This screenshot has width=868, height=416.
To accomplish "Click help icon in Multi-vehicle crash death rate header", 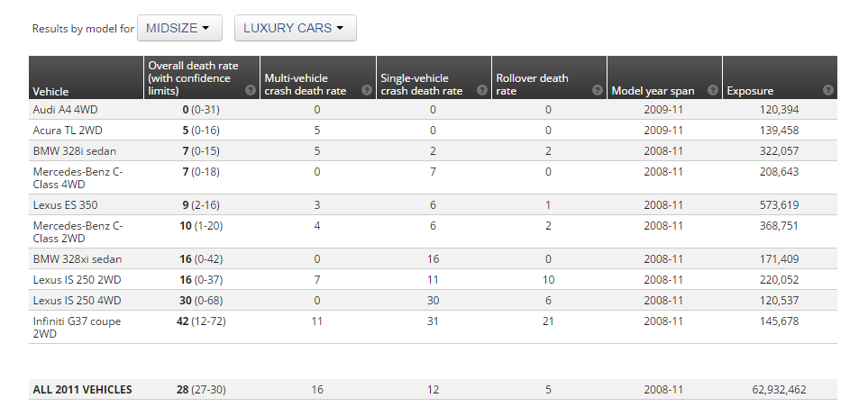I will click(366, 90).
